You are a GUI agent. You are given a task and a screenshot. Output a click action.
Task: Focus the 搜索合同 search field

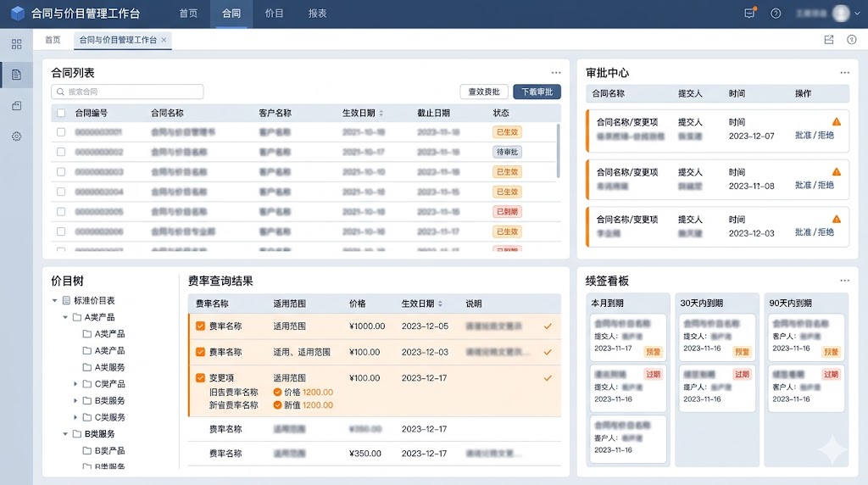pyautogui.click(x=127, y=92)
